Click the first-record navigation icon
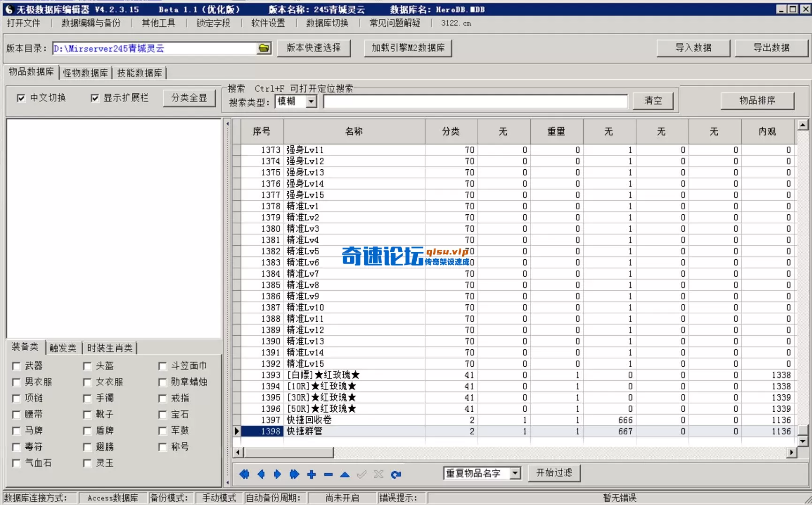This screenshot has width=812, height=505. [244, 474]
